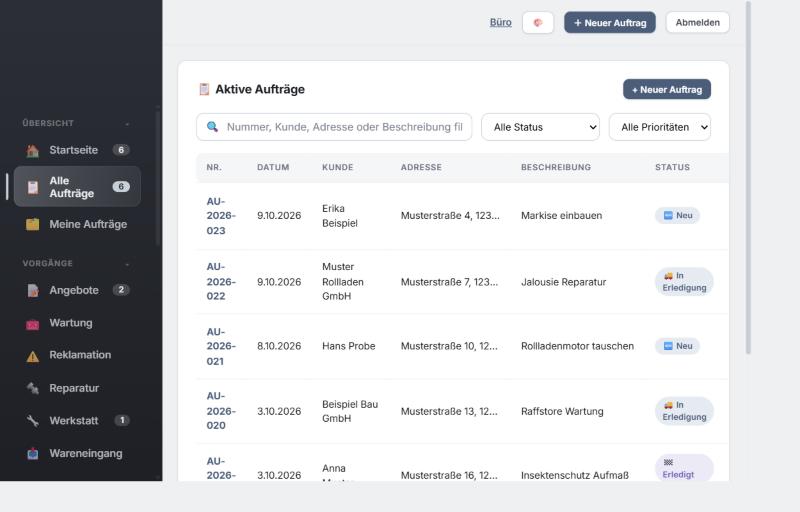Click the NR. column header
Screen dimensions: 800x512
click(x=214, y=167)
